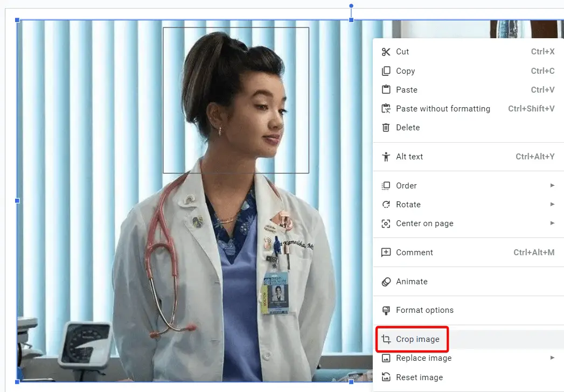Click the Format options paint roller icon
Image resolution: width=564 pixels, height=392 pixels.
[386, 310]
